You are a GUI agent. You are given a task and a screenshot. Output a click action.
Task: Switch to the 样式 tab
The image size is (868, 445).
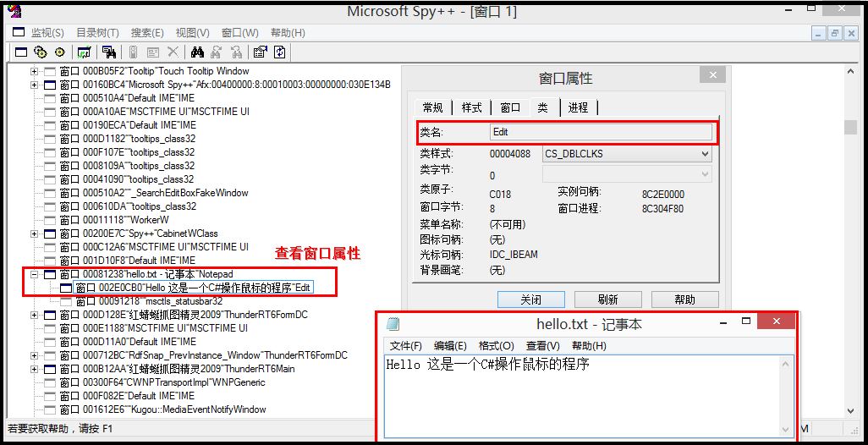pos(471,107)
